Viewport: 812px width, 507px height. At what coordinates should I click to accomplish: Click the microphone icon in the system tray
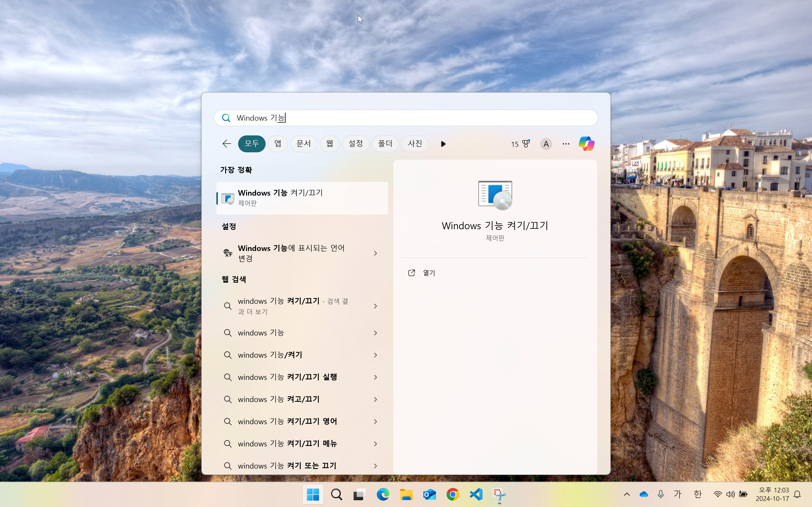pyautogui.click(x=661, y=494)
